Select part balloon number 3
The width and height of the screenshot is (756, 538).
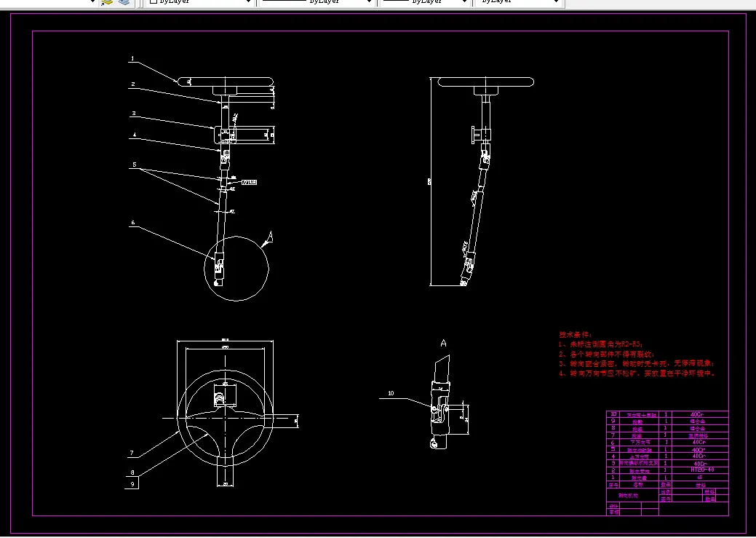tap(134, 114)
